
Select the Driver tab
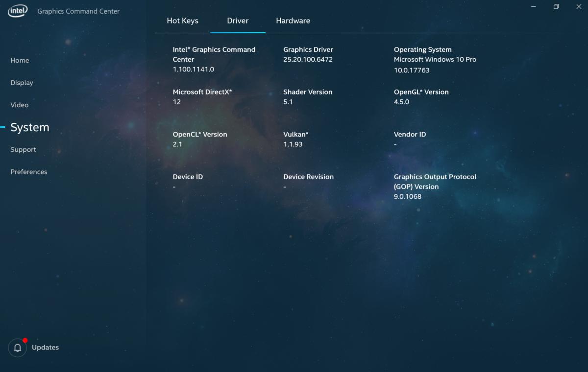pyautogui.click(x=238, y=21)
